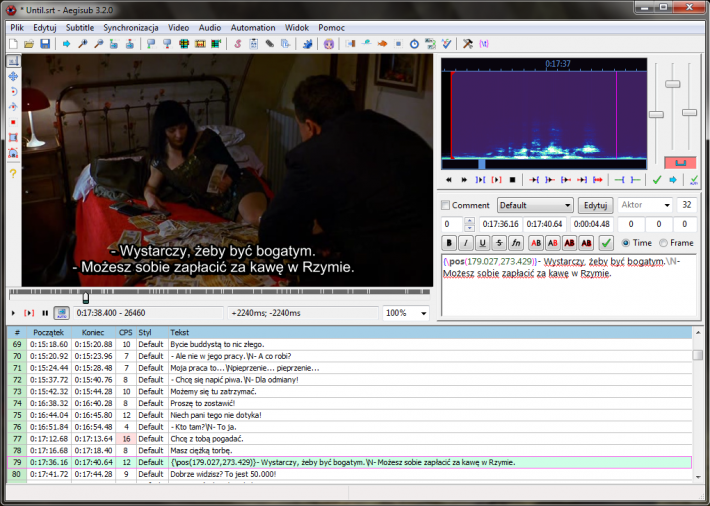Open the 100% video zoom dropdown
This screenshot has height=506, width=710.
(406, 313)
